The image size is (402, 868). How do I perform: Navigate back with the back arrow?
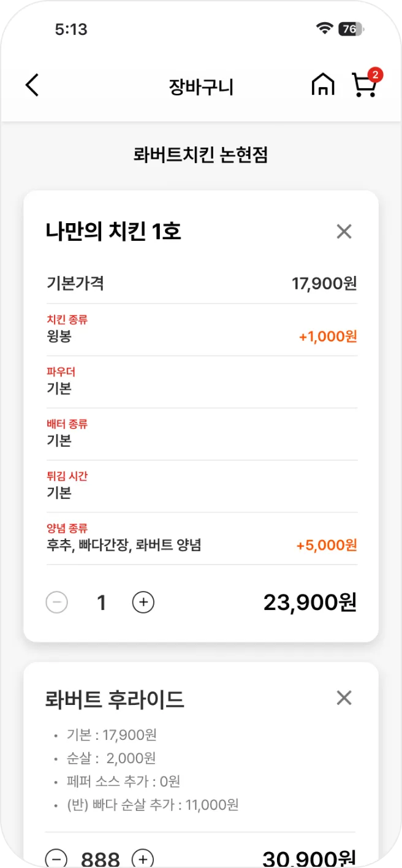(32, 85)
